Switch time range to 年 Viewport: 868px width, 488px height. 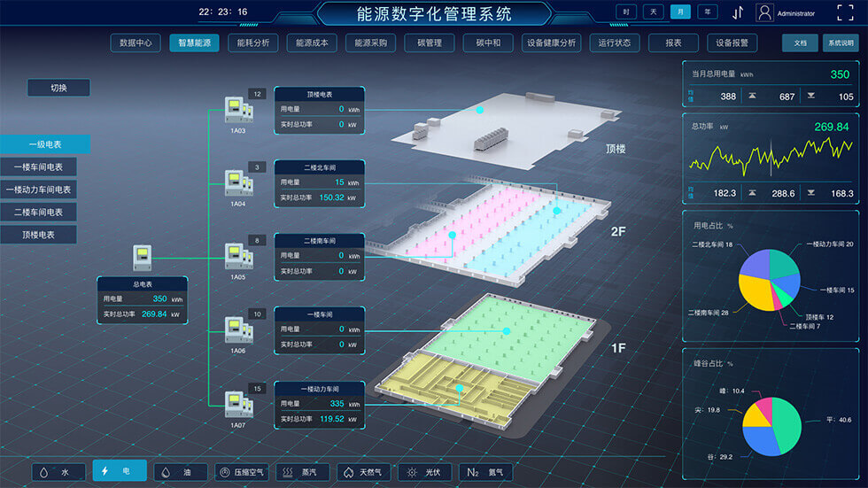[708, 12]
